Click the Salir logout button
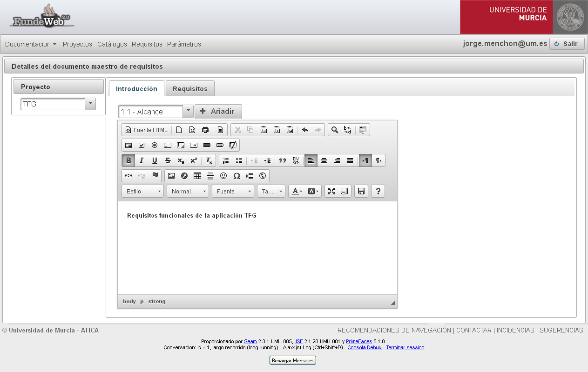Screen dimensions: 588x372 tap(567, 44)
